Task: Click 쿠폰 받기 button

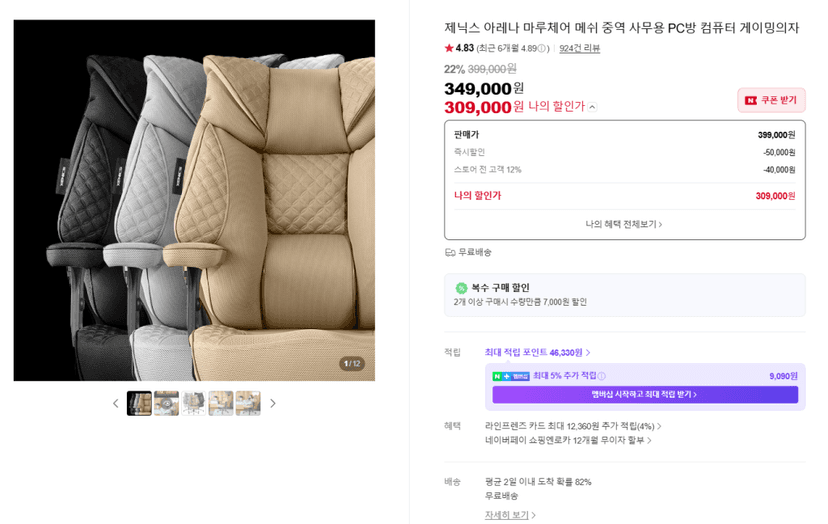Action: (x=771, y=100)
